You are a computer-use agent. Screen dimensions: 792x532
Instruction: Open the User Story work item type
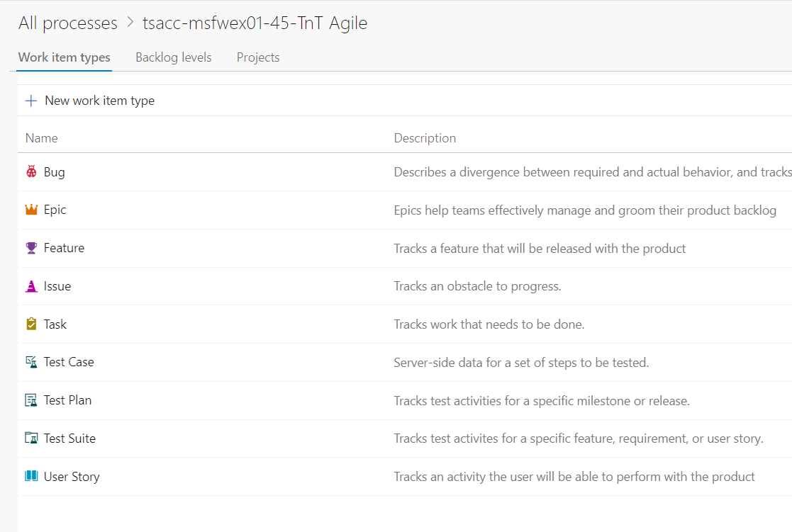click(x=72, y=477)
